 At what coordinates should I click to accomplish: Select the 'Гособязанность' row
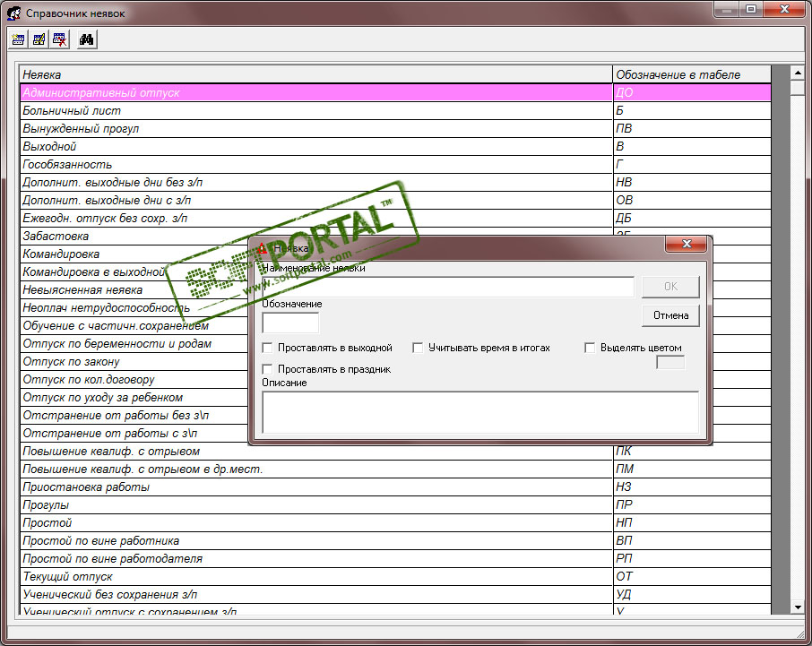pyautogui.click(x=395, y=165)
